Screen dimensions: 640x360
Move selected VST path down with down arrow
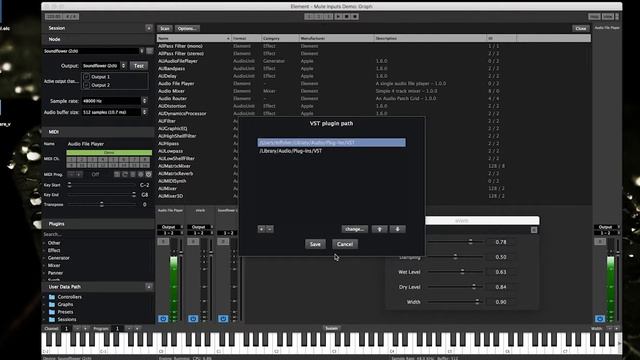[x=397, y=229]
